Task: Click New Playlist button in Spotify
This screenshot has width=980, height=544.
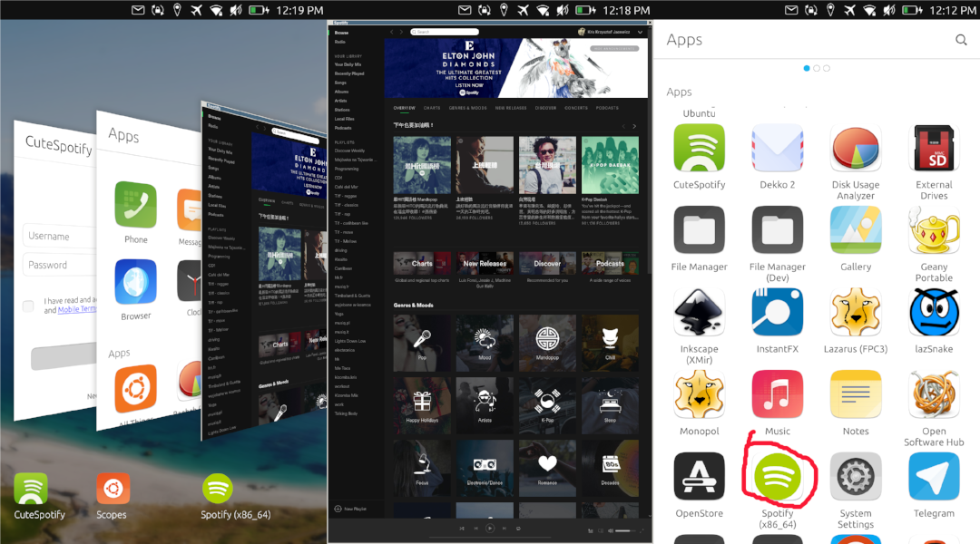Action: click(350, 509)
